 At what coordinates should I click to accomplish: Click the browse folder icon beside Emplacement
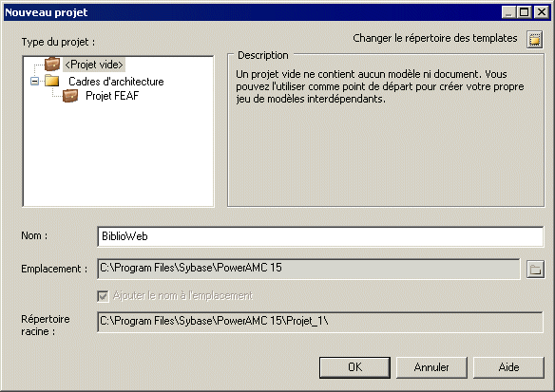coord(535,270)
